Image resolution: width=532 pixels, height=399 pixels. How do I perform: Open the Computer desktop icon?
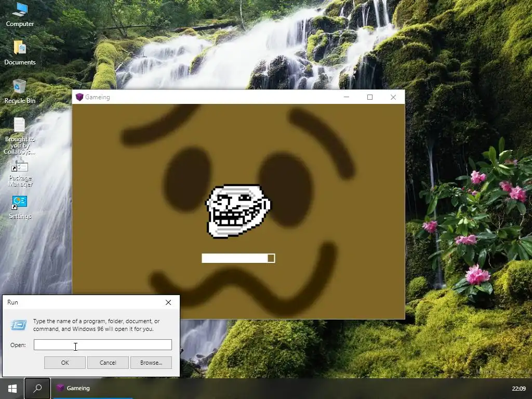20,14
